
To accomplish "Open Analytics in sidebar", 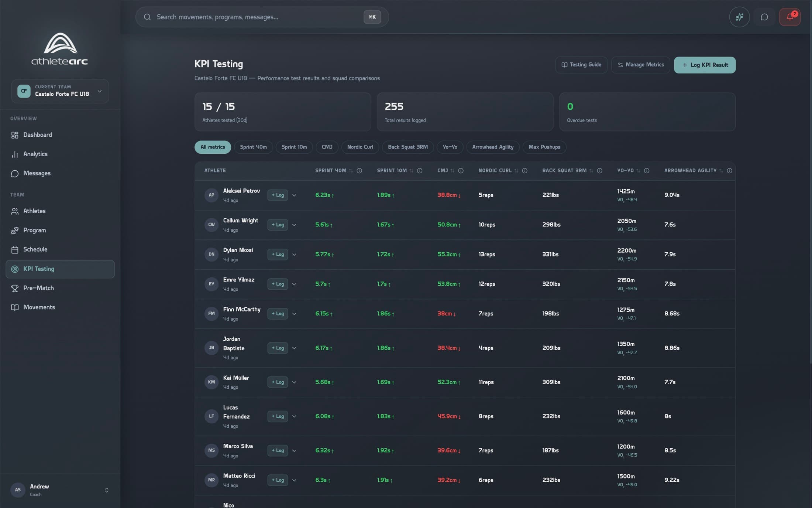I will click(x=60, y=154).
